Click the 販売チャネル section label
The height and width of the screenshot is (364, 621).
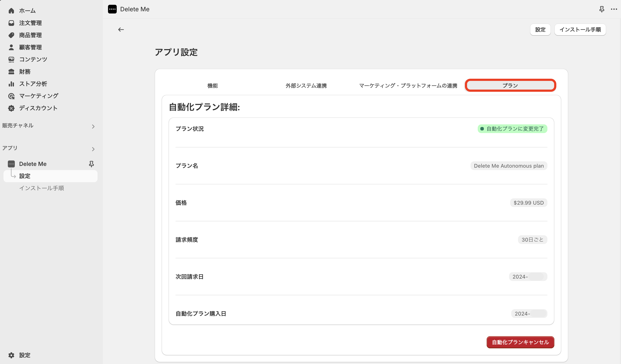(x=18, y=125)
